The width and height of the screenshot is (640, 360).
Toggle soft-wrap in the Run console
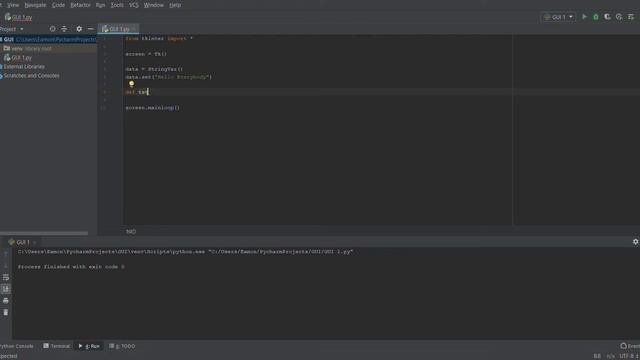pyautogui.click(x=6, y=278)
